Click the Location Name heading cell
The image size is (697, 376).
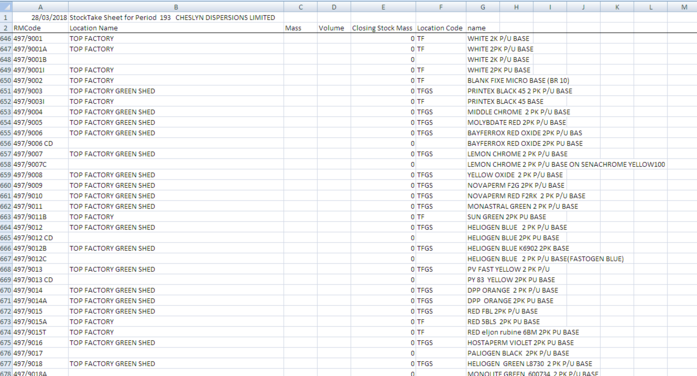(x=176, y=28)
